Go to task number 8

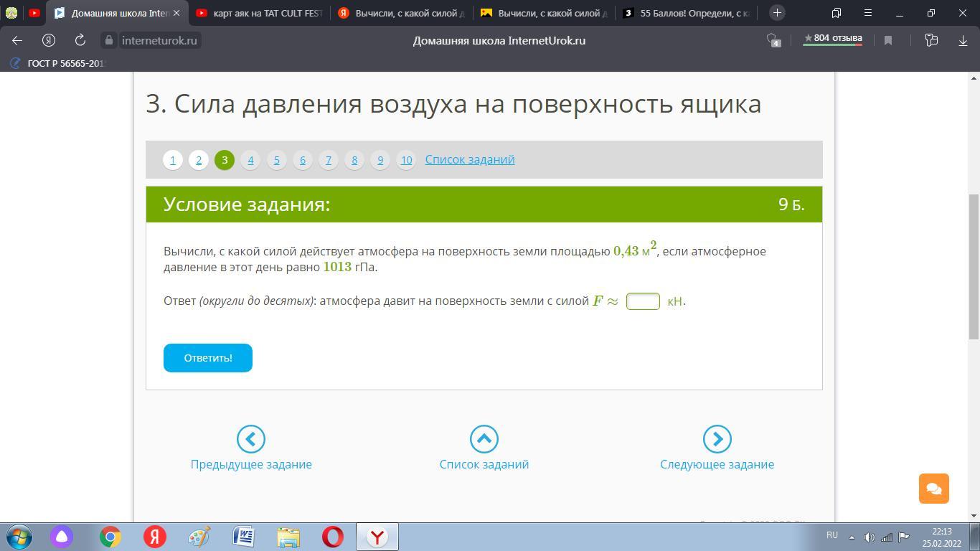[x=354, y=160]
